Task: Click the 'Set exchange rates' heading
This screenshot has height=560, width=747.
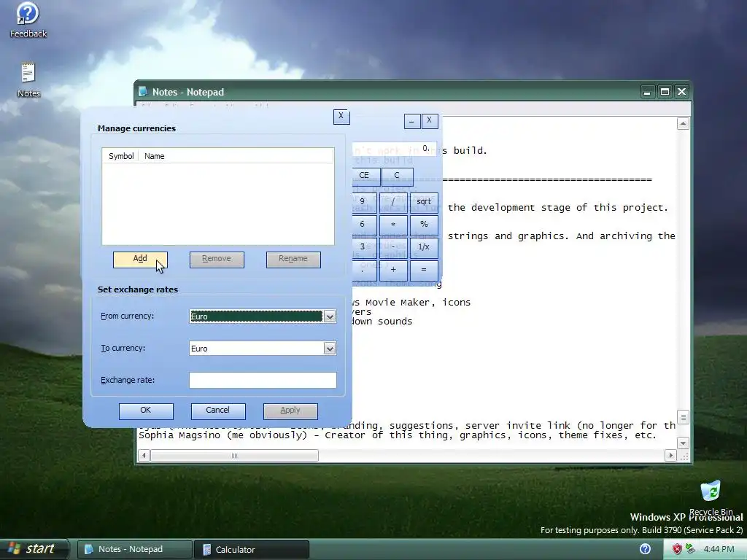Action: [x=138, y=289]
